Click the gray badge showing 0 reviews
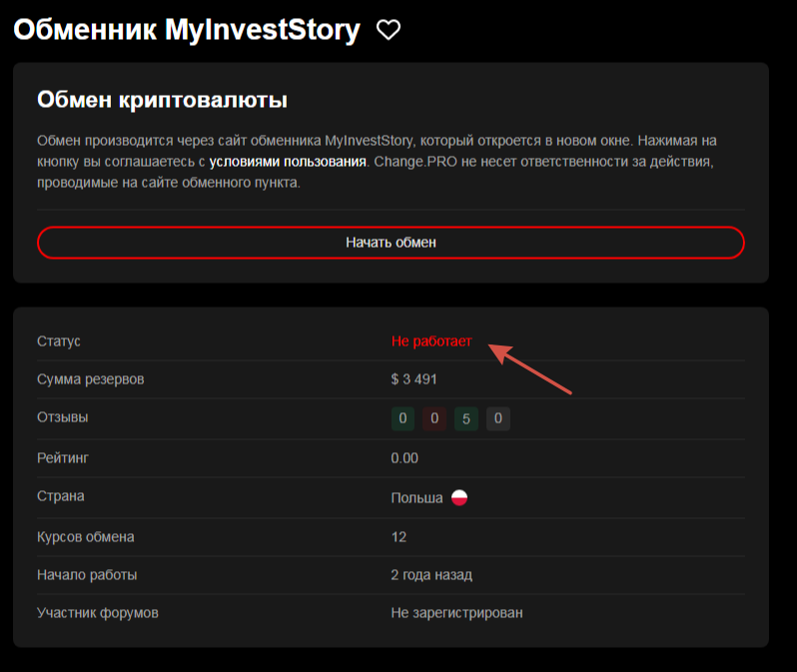 (498, 418)
